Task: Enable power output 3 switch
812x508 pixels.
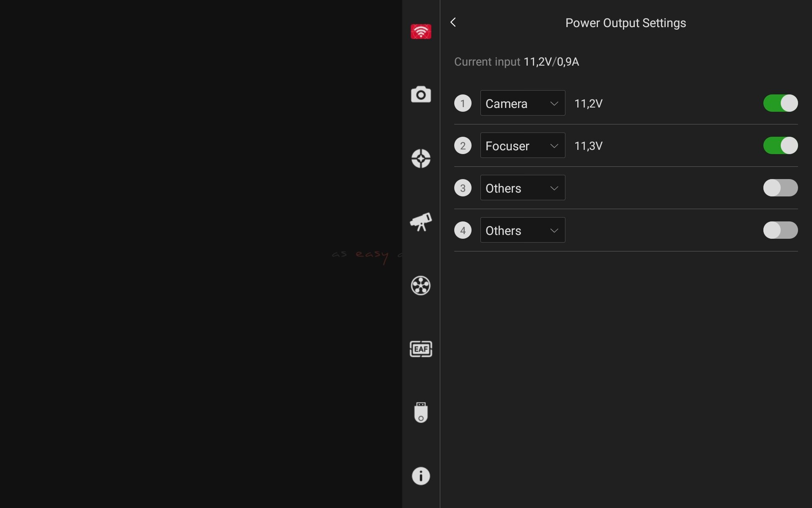Action: 780,188
